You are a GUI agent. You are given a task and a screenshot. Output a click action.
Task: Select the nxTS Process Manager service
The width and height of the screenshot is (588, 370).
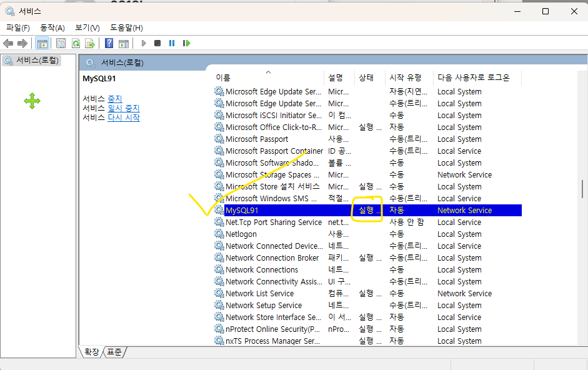pyautogui.click(x=367, y=341)
